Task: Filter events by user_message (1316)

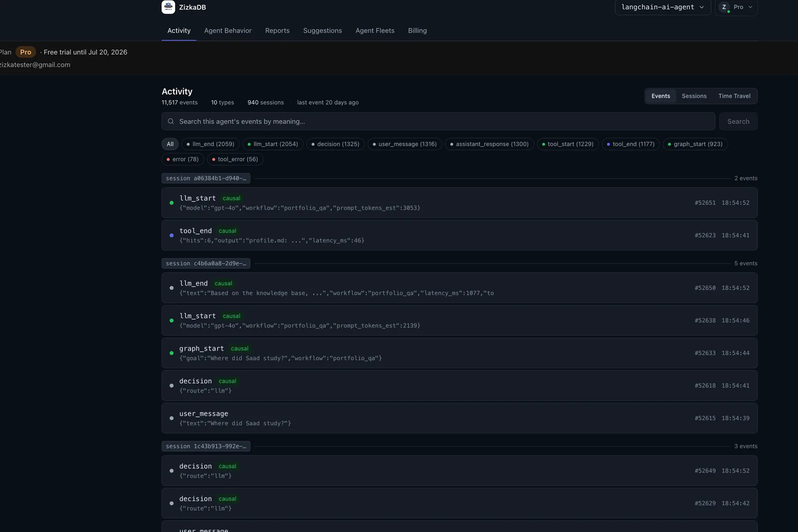Action: [404, 144]
